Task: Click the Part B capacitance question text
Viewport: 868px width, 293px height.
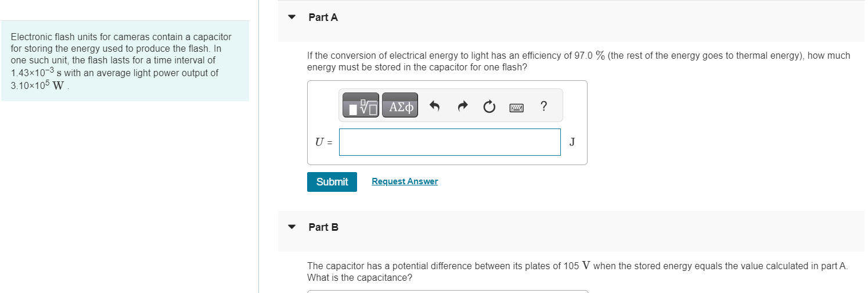Action: (577, 271)
